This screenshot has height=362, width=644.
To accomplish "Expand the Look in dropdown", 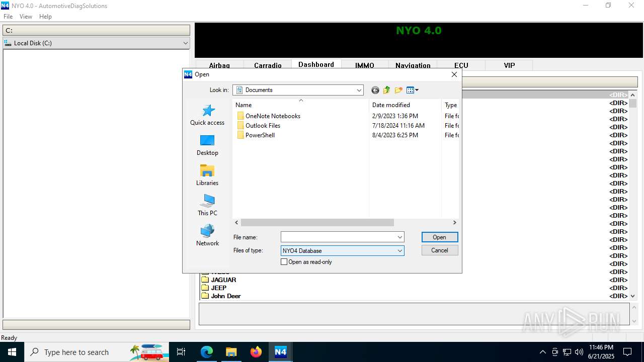I will click(359, 90).
